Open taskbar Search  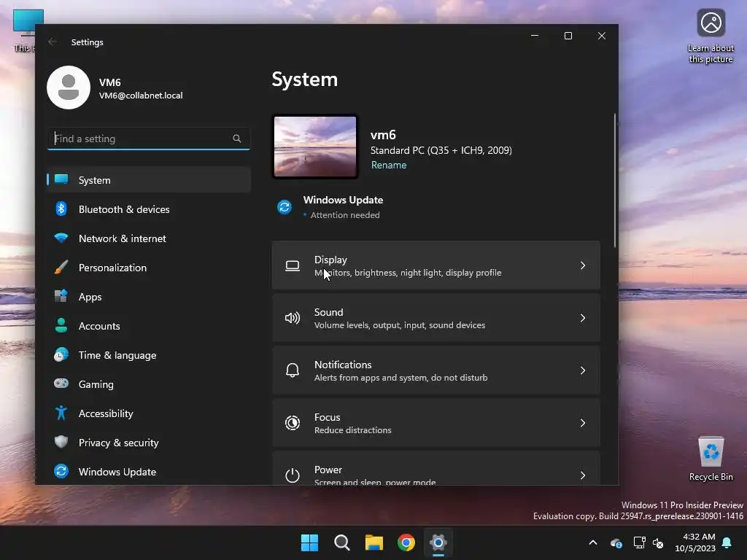(x=342, y=542)
